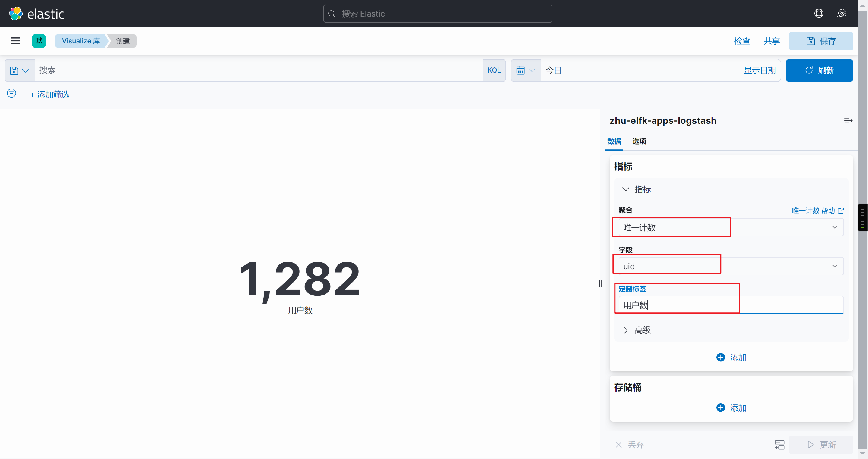Click the green 默 space avatar
This screenshot has width=868, height=459.
[39, 41]
